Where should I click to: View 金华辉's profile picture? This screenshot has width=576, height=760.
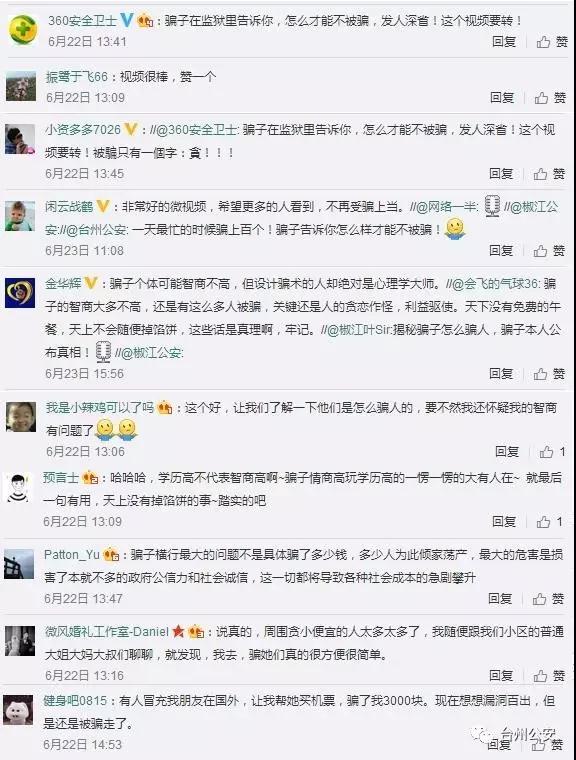(x=20, y=293)
